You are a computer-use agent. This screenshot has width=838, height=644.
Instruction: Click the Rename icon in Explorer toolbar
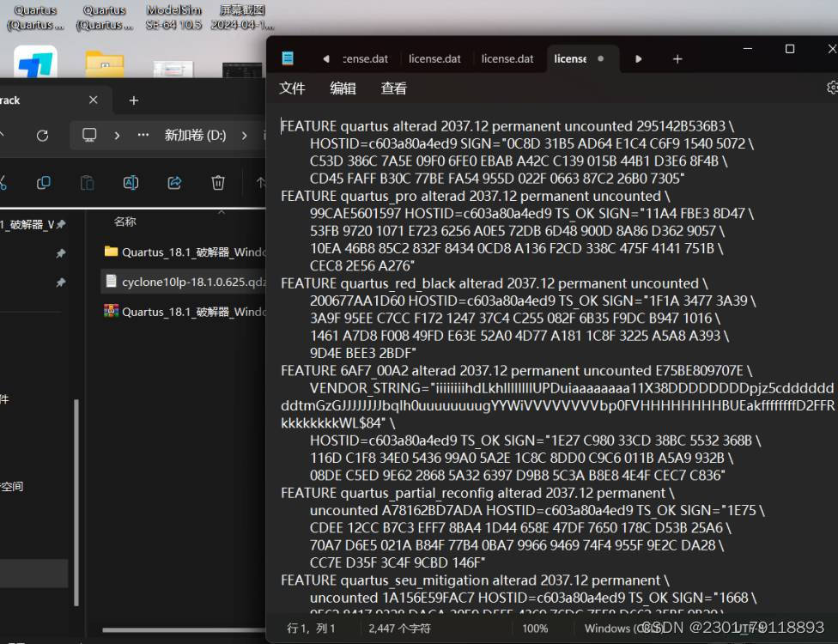(x=131, y=183)
